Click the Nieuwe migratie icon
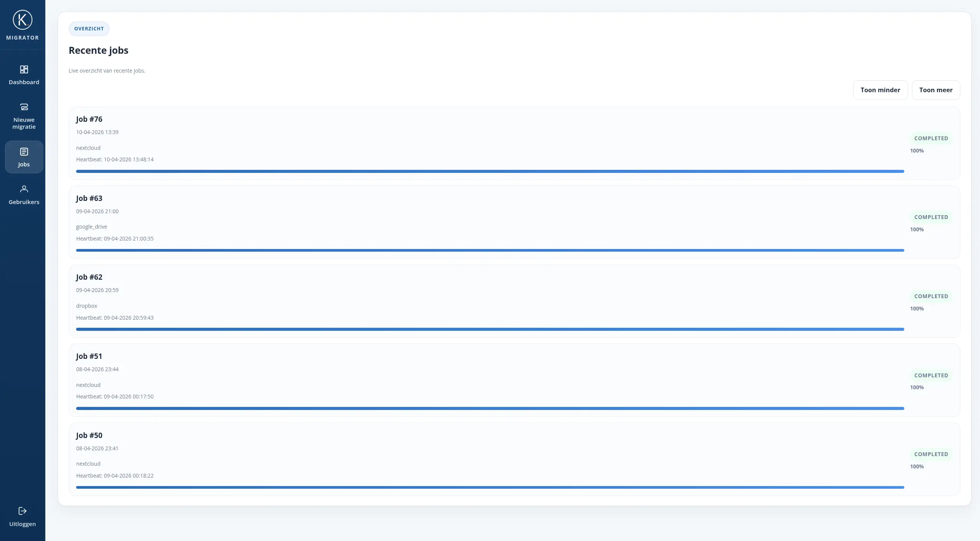 coord(24,107)
